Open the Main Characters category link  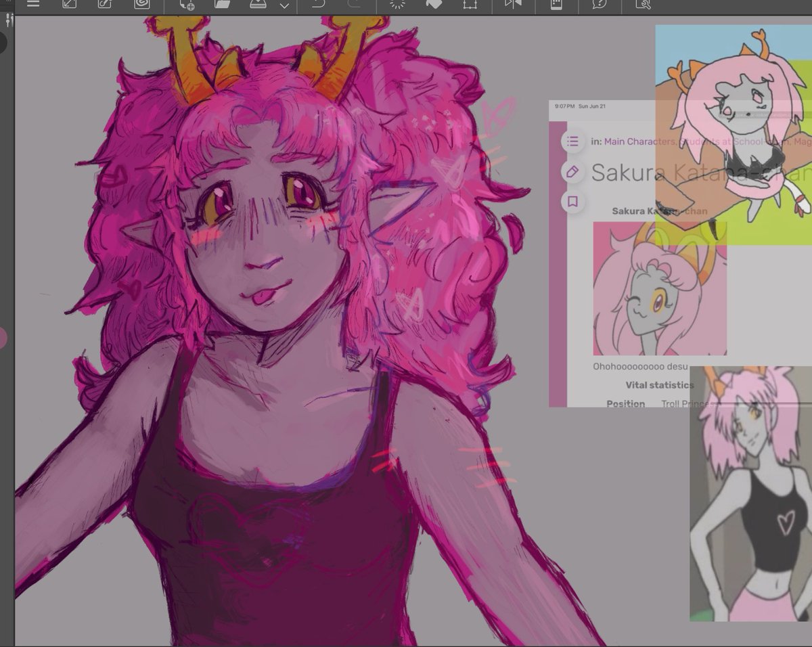click(639, 141)
